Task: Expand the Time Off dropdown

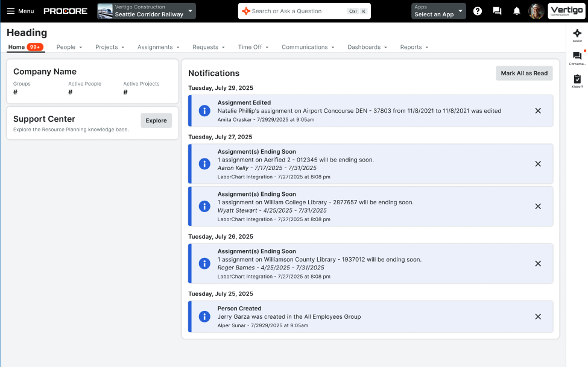Action: click(x=253, y=46)
